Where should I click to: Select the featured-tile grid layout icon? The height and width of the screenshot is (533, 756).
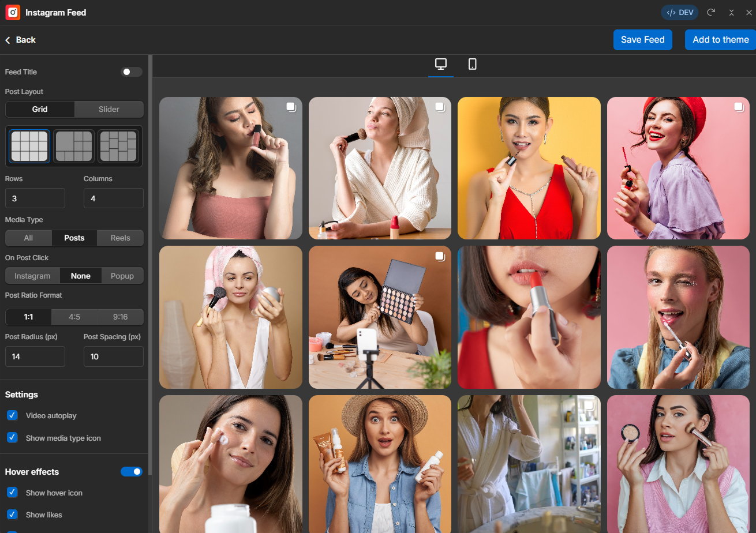73,147
